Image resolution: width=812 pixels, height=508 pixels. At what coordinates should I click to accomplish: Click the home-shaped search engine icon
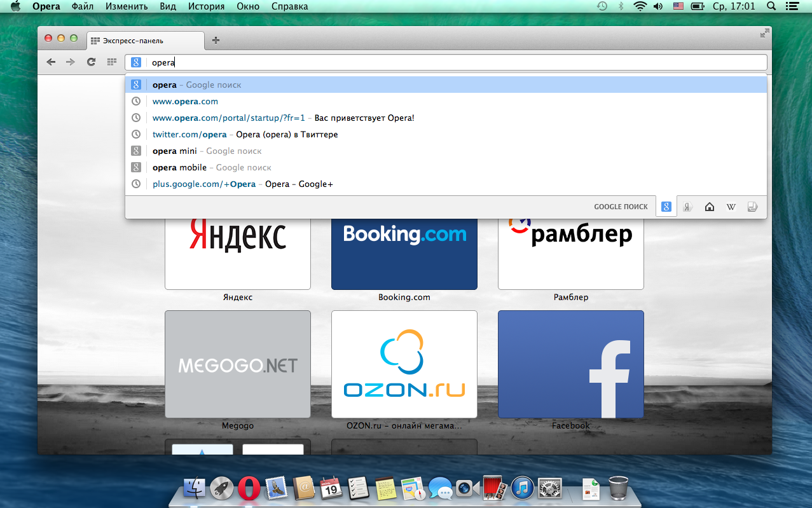click(x=710, y=207)
